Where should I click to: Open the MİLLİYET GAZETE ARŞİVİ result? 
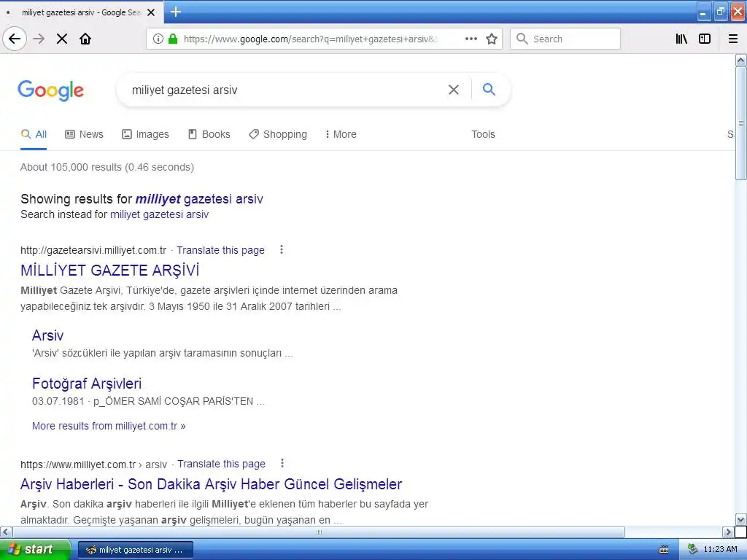[110, 270]
